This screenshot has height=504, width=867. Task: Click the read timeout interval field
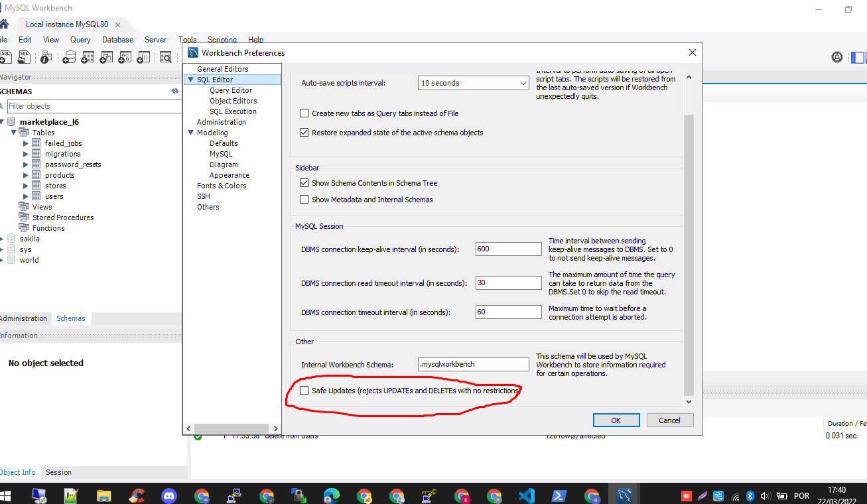[x=509, y=283]
